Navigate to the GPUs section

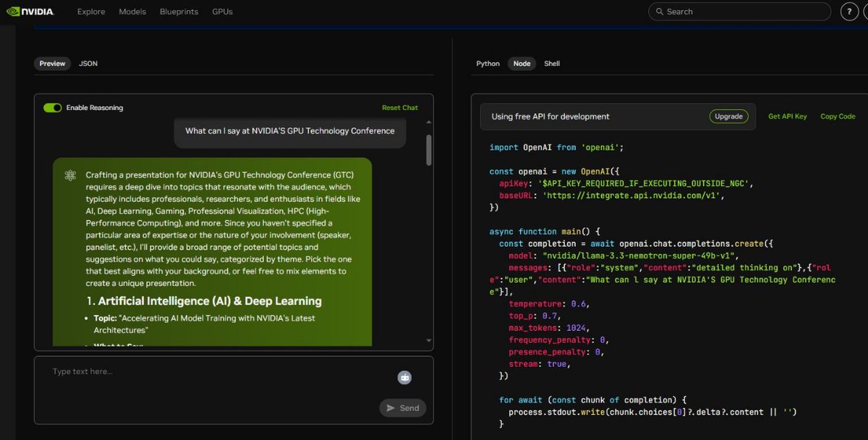(x=221, y=11)
